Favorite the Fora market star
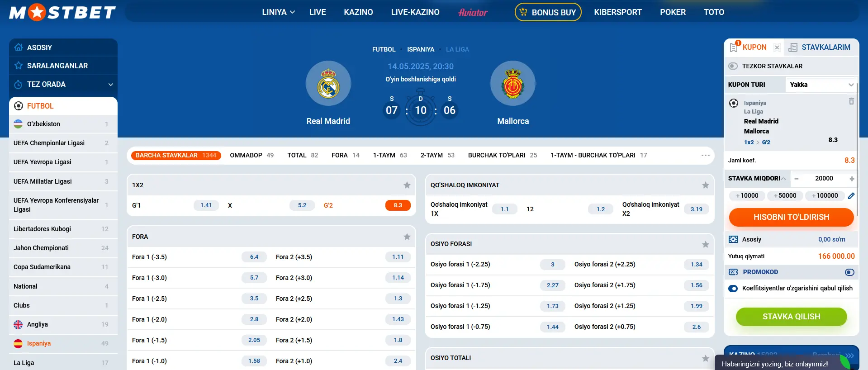868x370 pixels. click(407, 237)
